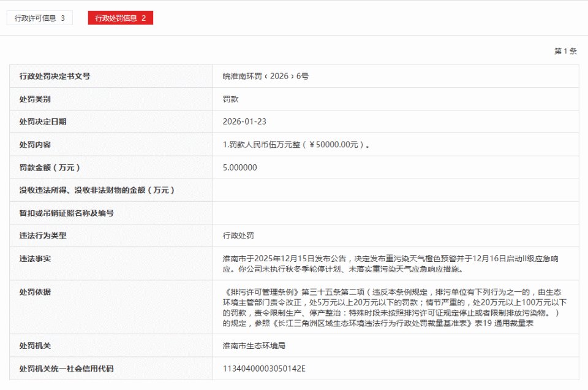Click the 行政处罚决定书文号 label
Screen dimensions: 588x390
(x=55, y=76)
